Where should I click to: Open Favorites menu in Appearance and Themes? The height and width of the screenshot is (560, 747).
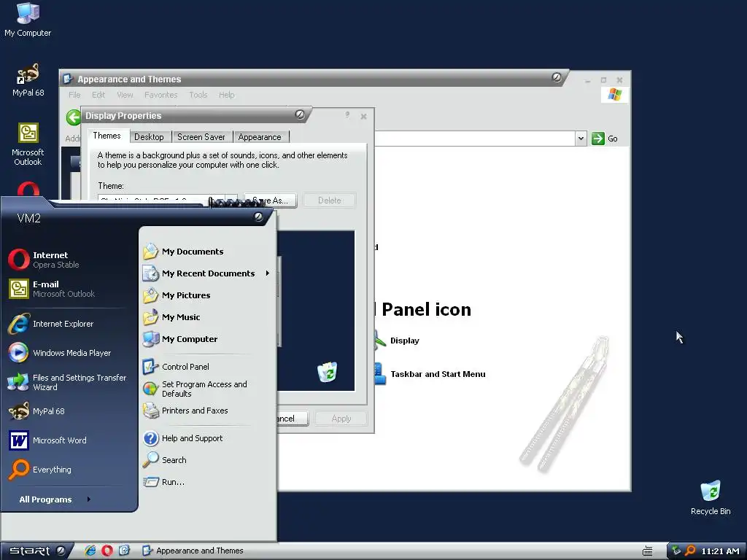(160, 95)
